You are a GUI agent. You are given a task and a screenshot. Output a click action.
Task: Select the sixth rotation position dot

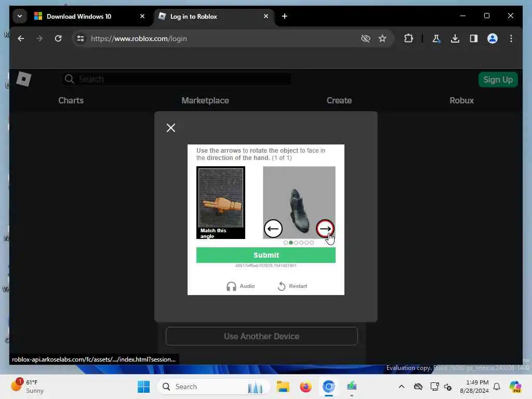point(312,243)
